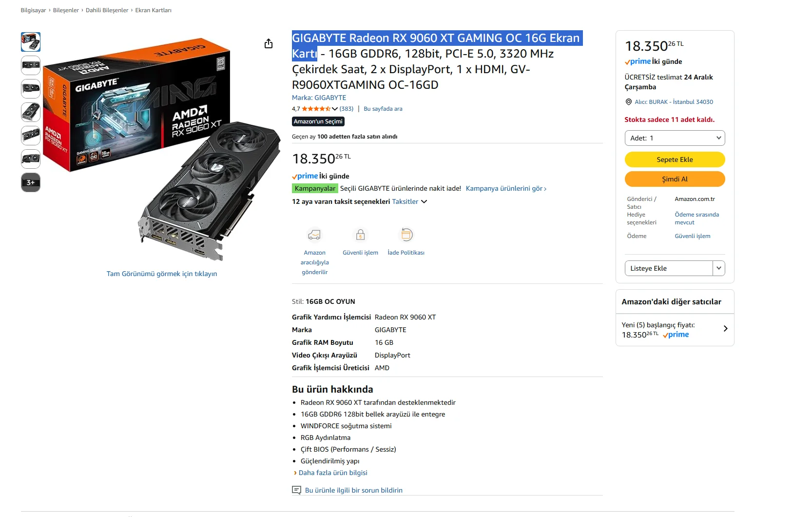This screenshot has width=812, height=517.
Task: Click Daha fazla ürün bilgisi link
Action: 332,473
